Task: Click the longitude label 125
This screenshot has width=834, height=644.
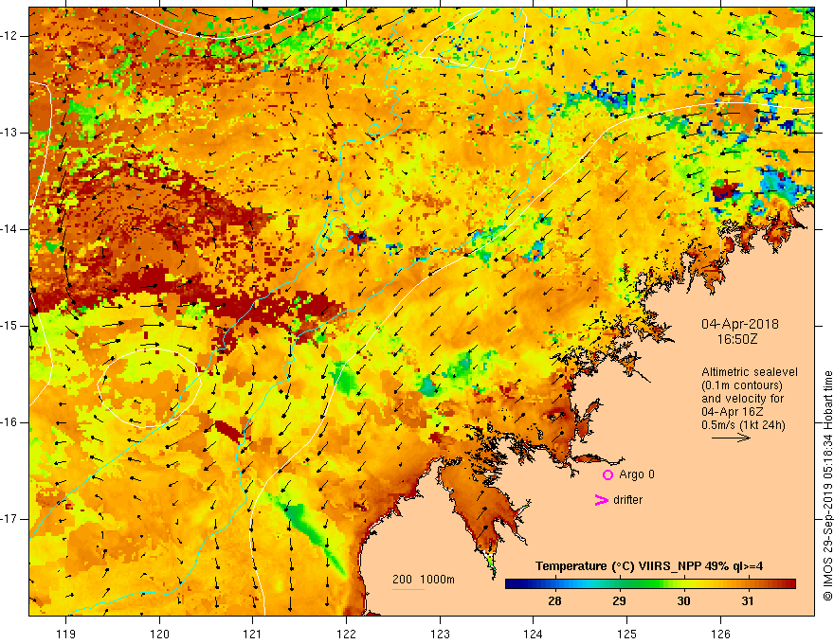Action: (627, 634)
